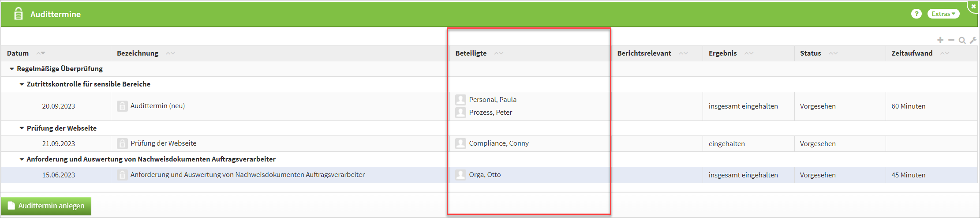980x218 pixels.
Task: Click the minus icon above the table
Action: (x=951, y=40)
